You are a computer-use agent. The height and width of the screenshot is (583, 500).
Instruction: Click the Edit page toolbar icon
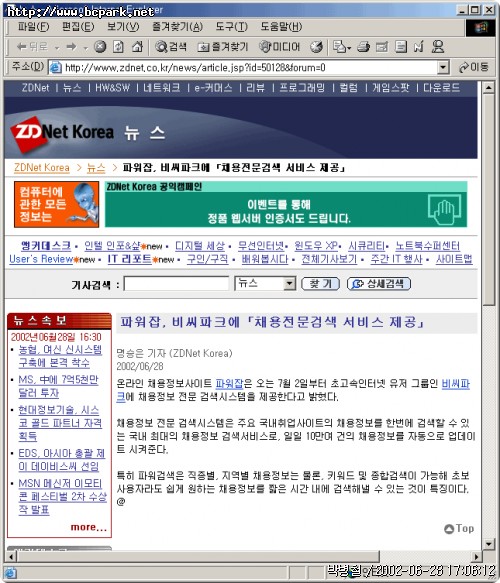click(x=382, y=47)
